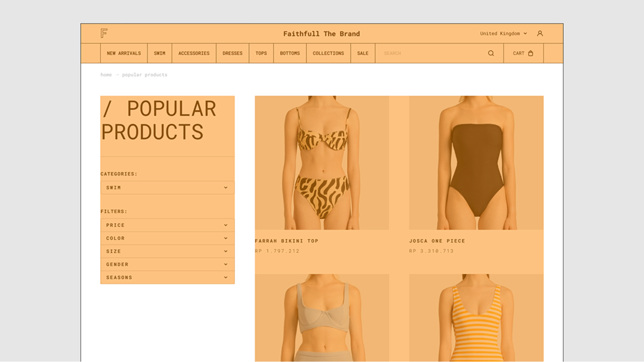This screenshot has width=644, height=362.
Task: Expand the SIZE filter
Action: pyautogui.click(x=167, y=251)
